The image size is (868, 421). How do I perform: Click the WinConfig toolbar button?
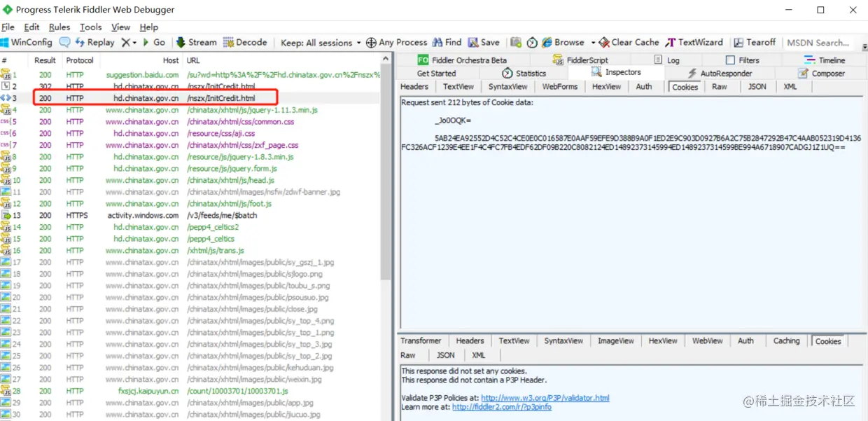[x=27, y=42]
